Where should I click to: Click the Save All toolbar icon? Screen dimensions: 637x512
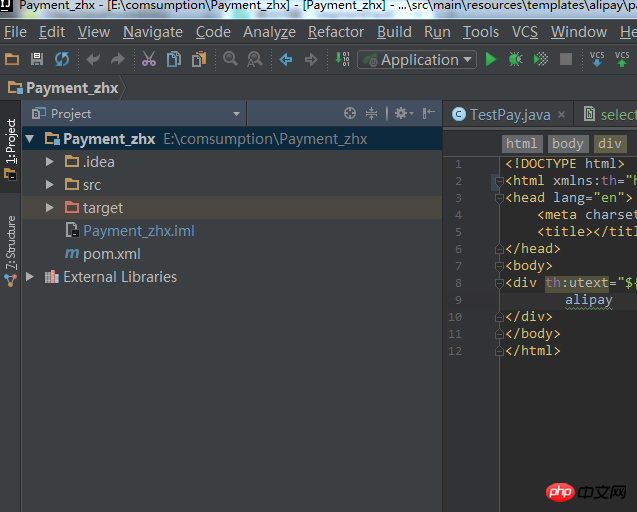tap(37, 60)
